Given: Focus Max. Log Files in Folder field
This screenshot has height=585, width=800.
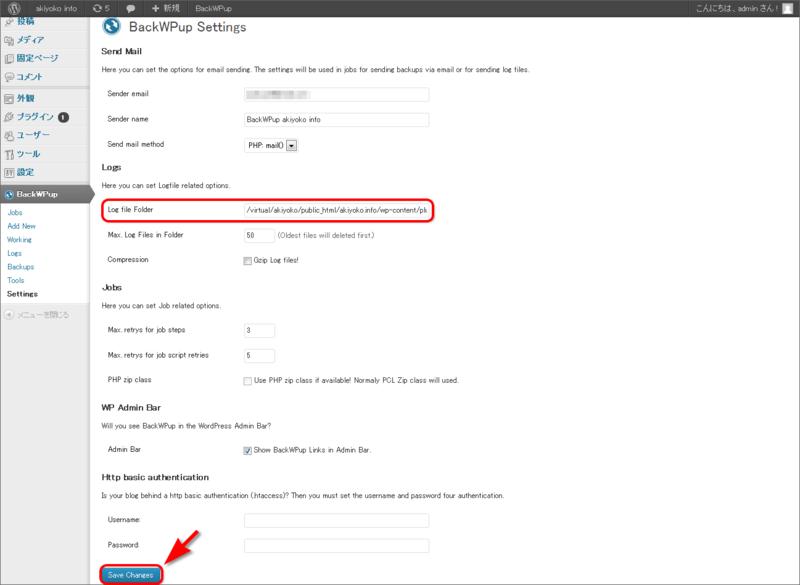Looking at the screenshot, I should (x=259, y=235).
